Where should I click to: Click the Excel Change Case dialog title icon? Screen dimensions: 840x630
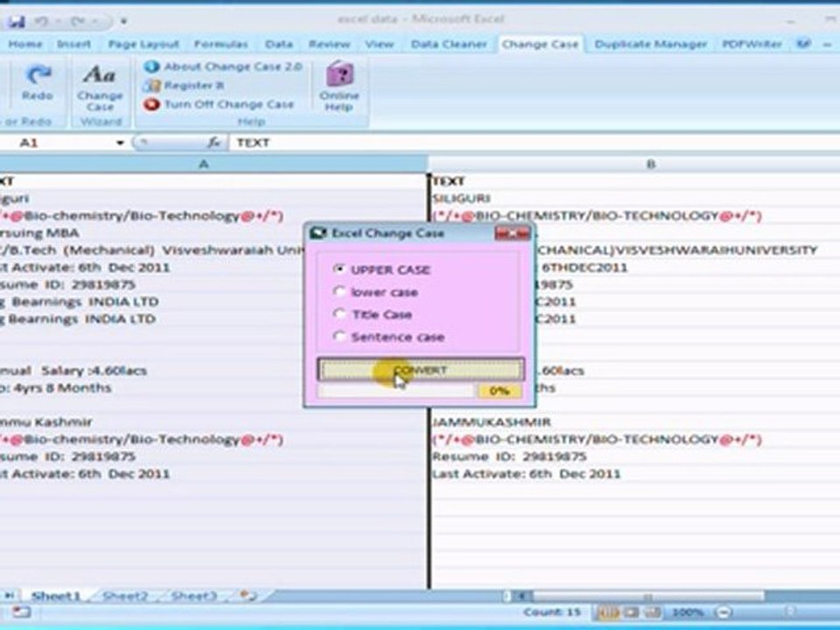(x=318, y=233)
